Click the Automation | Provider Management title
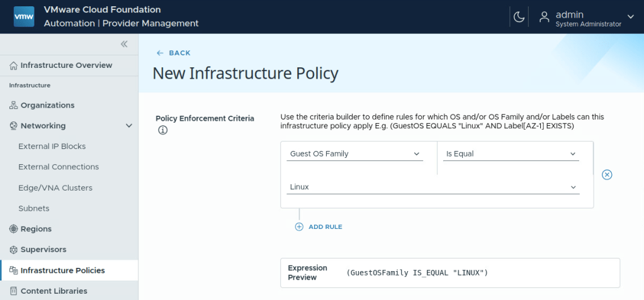This screenshot has width=644, height=300. coord(121,23)
